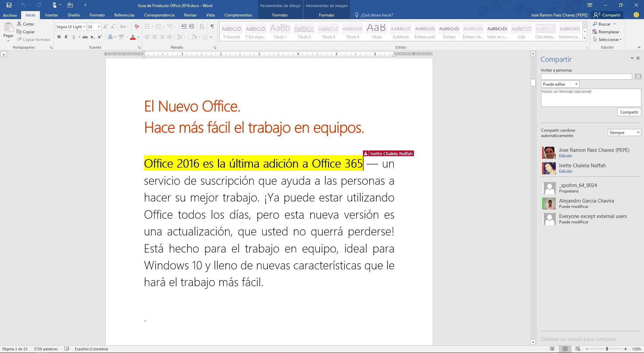Click the bullet list icon

[147, 27]
